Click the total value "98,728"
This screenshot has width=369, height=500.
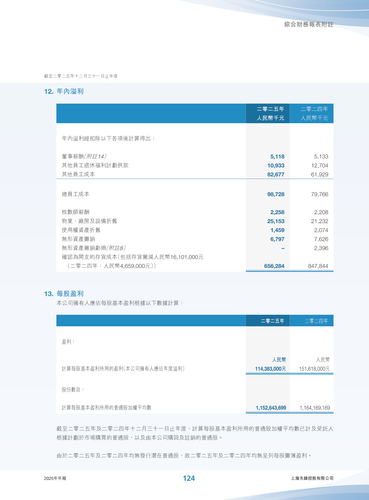pyautogui.click(x=276, y=194)
